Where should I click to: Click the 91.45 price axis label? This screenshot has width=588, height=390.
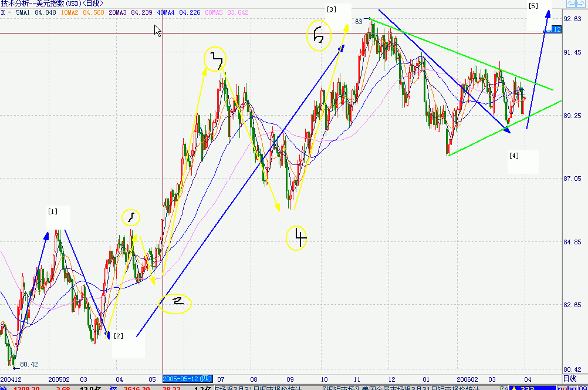[572, 52]
